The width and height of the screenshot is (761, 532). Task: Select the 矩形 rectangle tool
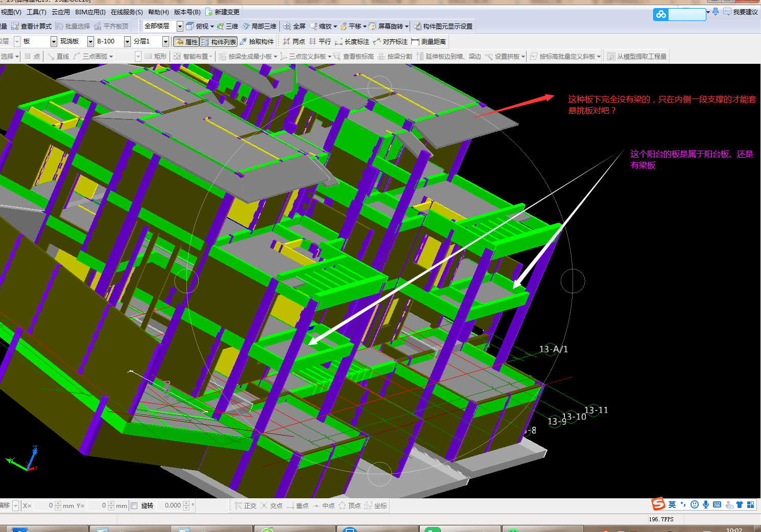point(155,56)
